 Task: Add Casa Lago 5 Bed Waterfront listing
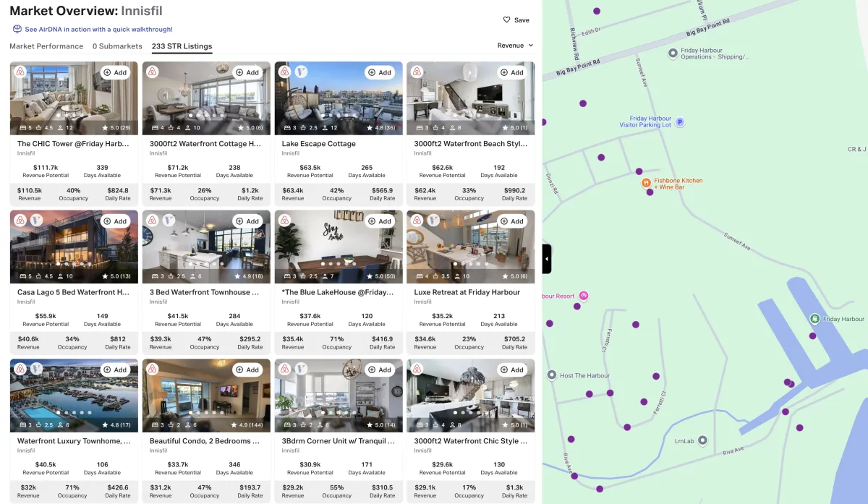115,221
